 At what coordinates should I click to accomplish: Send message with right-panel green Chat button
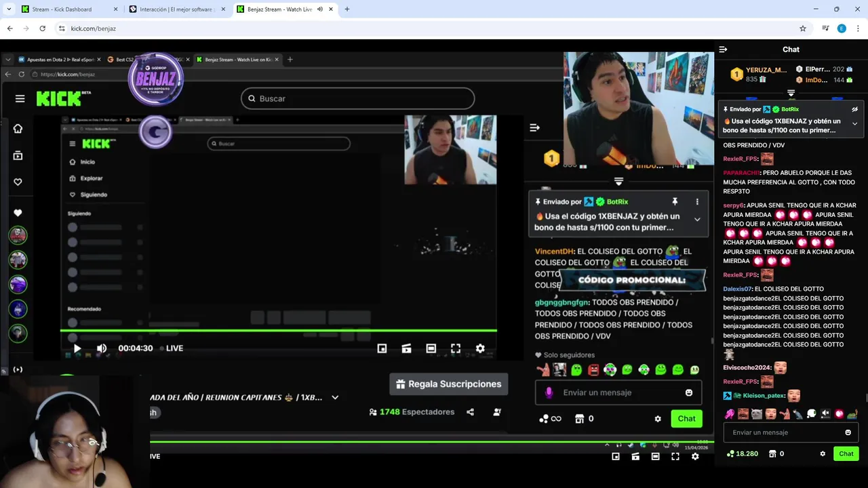[846, 453]
